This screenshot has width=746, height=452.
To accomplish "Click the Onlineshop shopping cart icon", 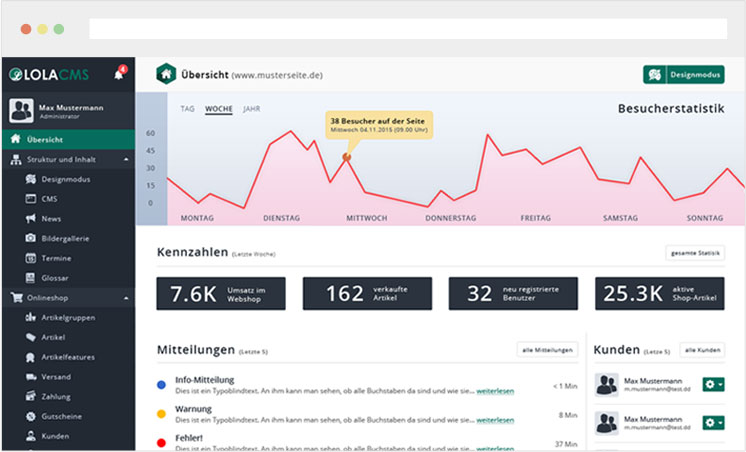I will pyautogui.click(x=17, y=298).
